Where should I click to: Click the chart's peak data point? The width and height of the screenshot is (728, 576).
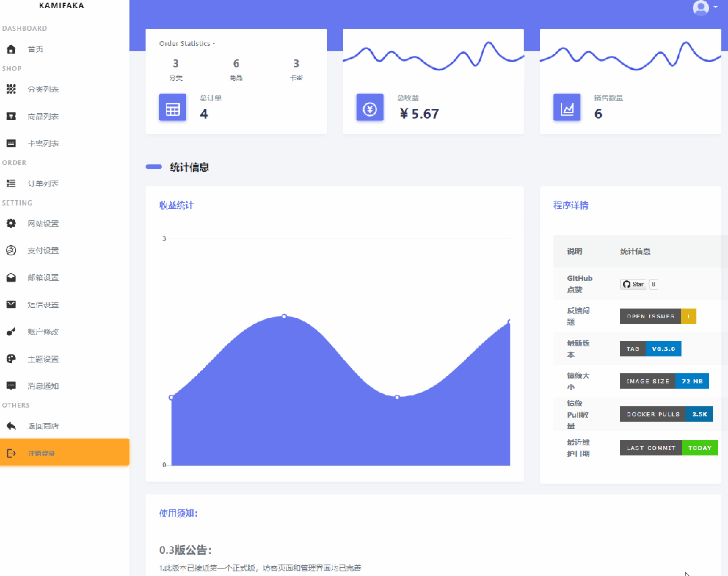coord(284,316)
